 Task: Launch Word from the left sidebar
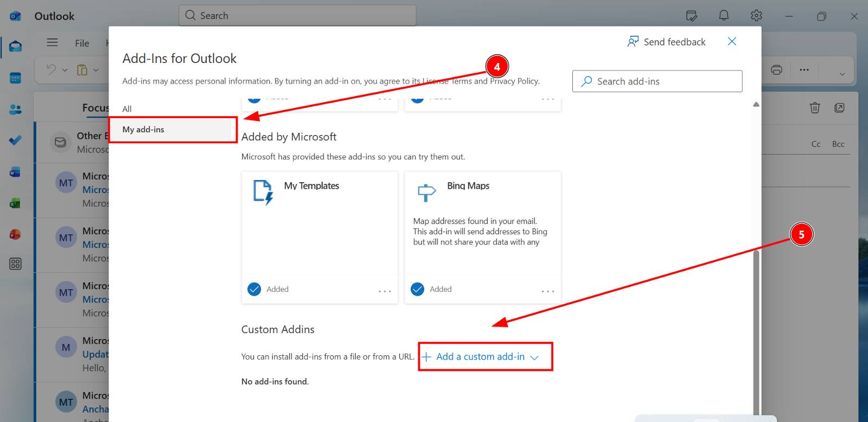pos(15,172)
